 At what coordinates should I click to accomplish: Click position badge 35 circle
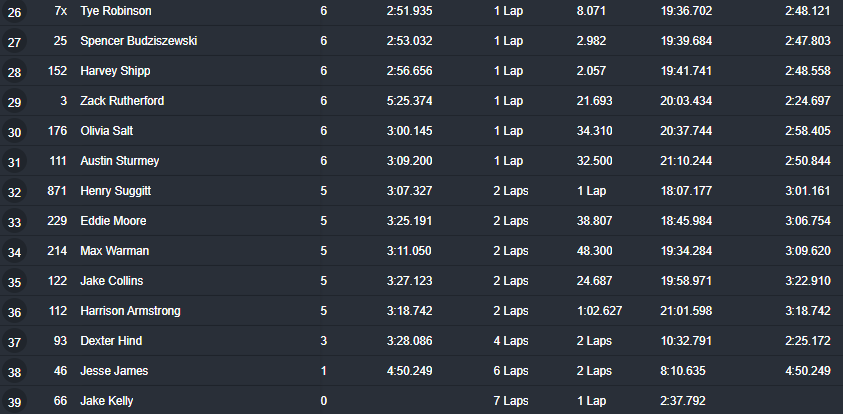[x=14, y=282]
